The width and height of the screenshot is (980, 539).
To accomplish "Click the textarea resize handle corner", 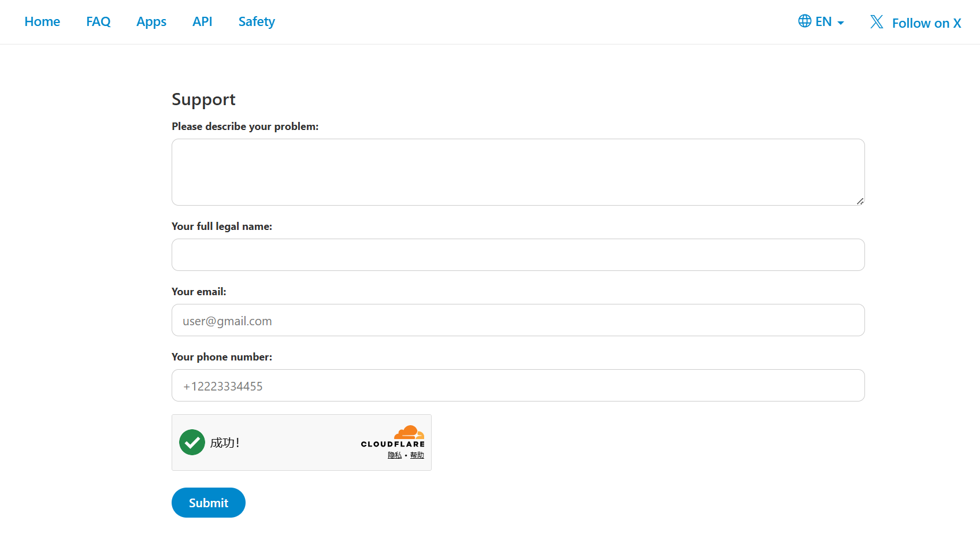I will pos(860,201).
